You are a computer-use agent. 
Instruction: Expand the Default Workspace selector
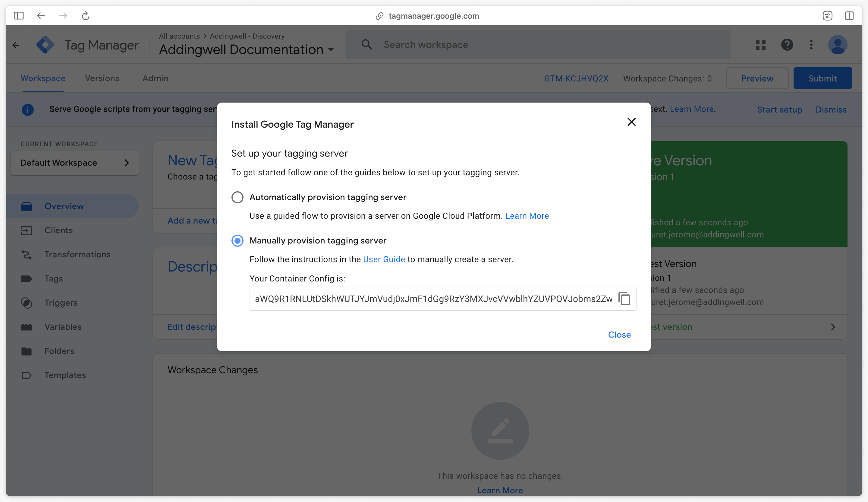point(75,163)
